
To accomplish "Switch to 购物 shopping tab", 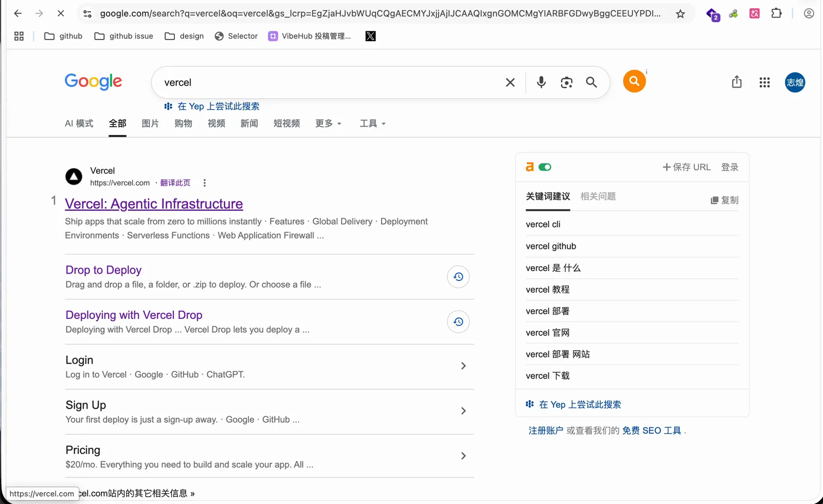I will [183, 123].
